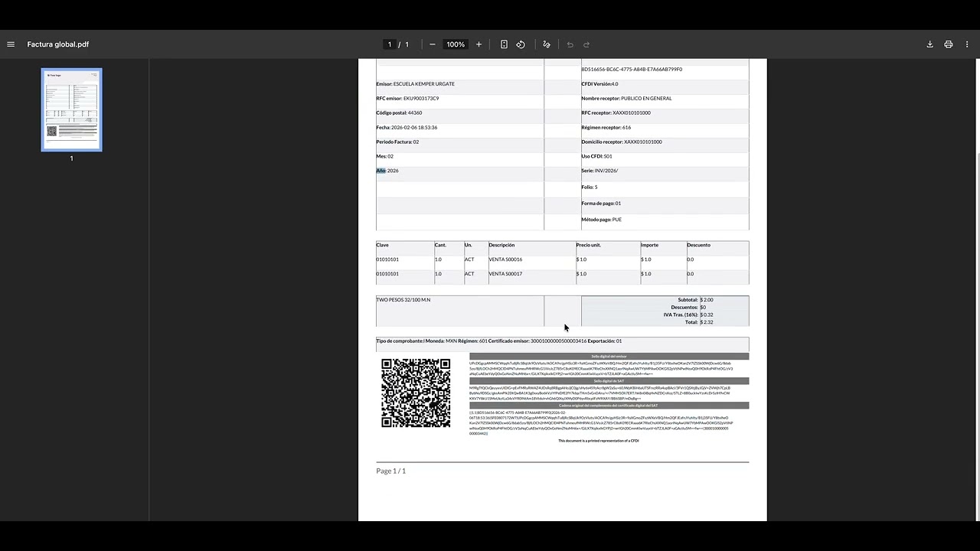
Task: Click the 'Emisor: ESCUELA KEMPER URGATE' line
Action: [x=415, y=84]
